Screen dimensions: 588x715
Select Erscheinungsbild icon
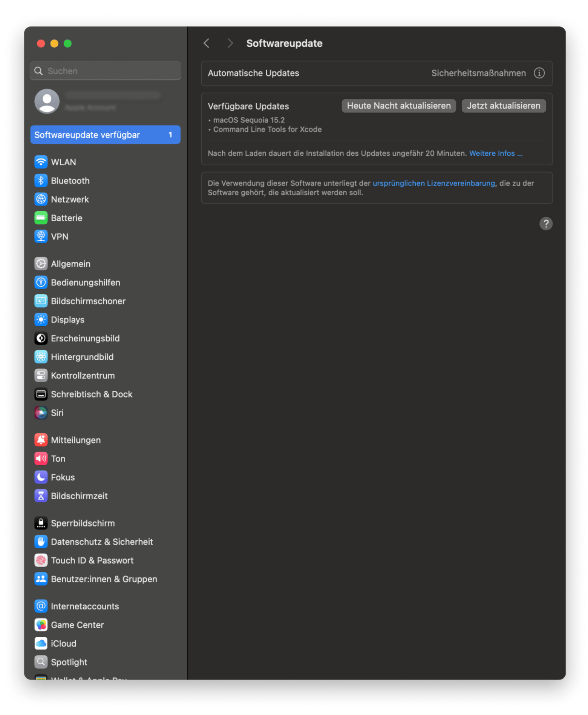click(41, 338)
